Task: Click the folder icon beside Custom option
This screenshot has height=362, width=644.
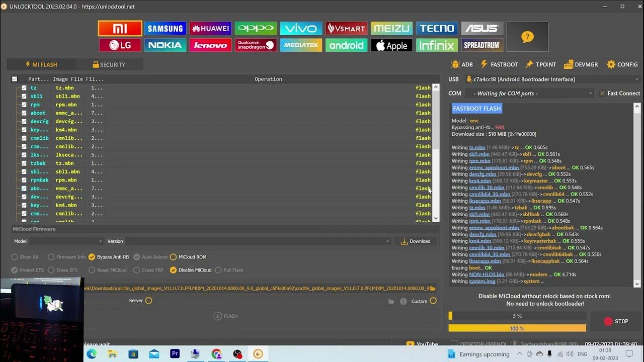Action: point(391,301)
